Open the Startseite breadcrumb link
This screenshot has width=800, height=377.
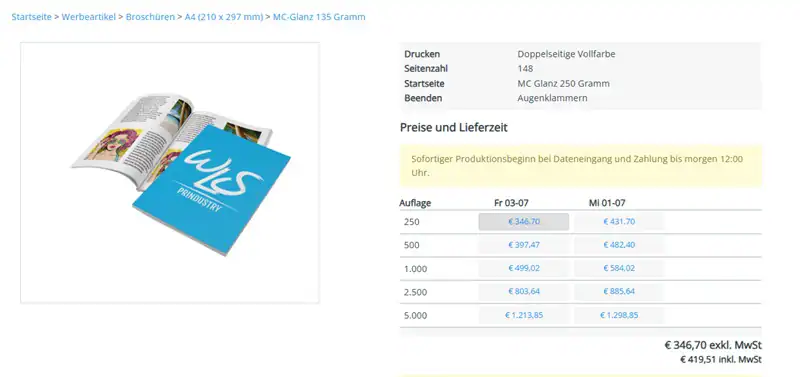[32, 17]
